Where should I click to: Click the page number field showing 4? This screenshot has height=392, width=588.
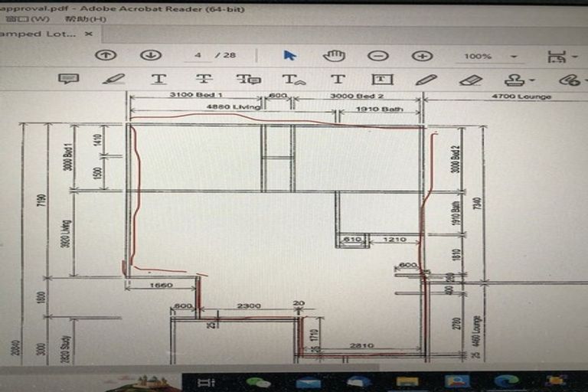tap(198, 55)
